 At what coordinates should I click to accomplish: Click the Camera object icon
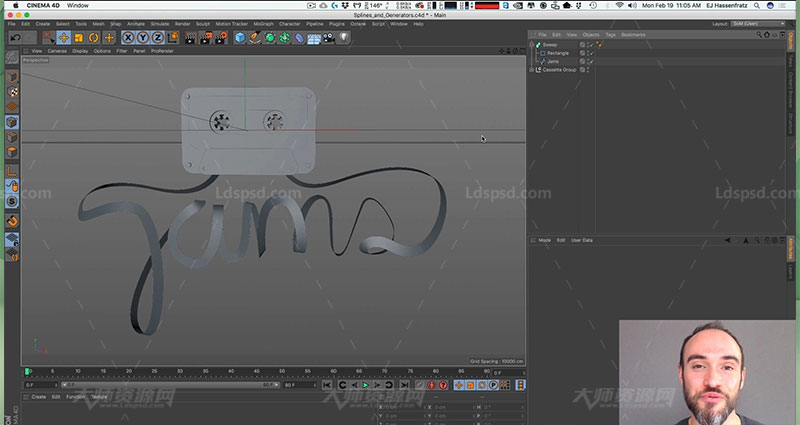[329, 37]
